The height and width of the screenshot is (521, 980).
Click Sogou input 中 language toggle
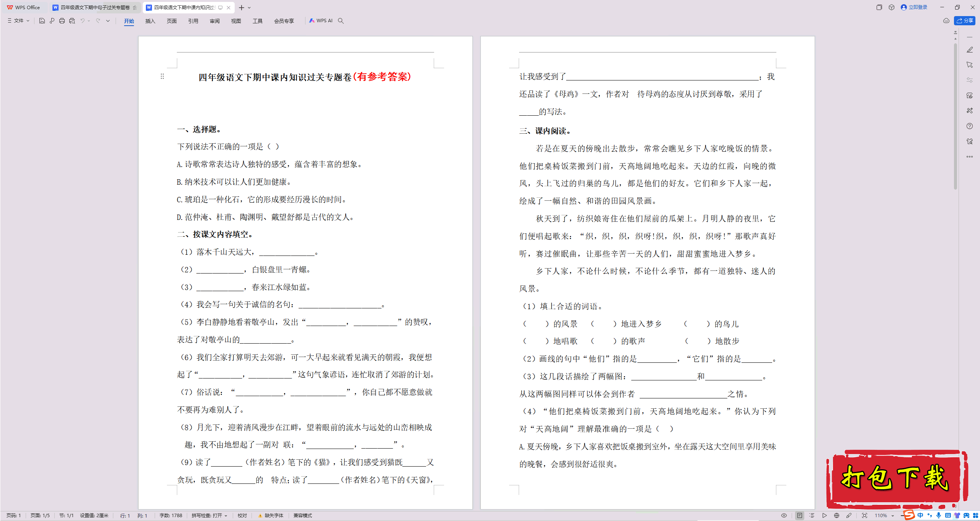click(920, 516)
